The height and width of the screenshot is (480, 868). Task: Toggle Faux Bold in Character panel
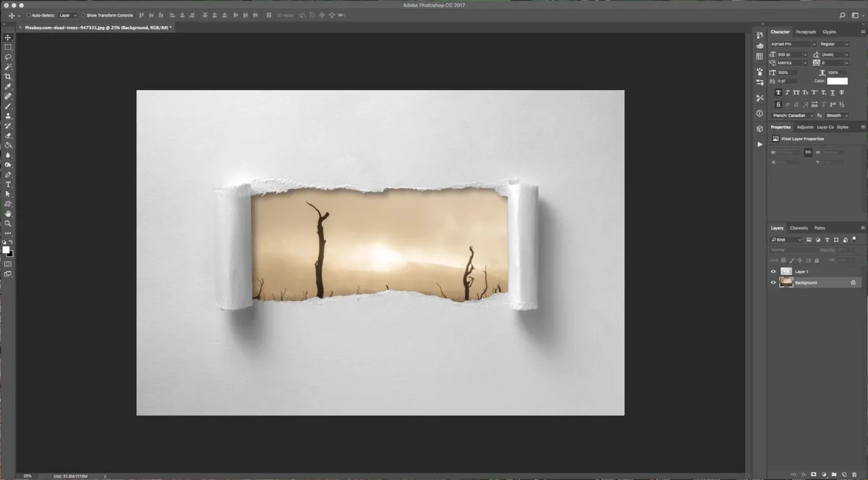click(x=778, y=93)
